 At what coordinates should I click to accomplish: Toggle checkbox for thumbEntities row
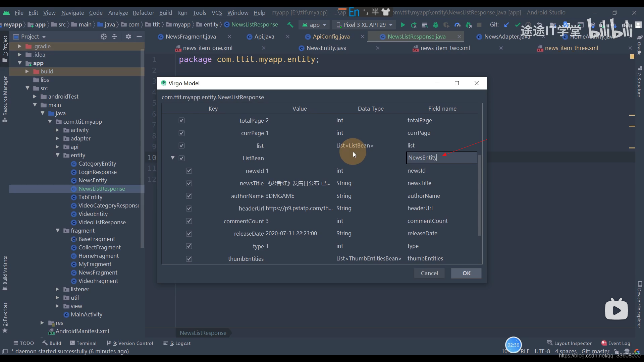tap(189, 258)
